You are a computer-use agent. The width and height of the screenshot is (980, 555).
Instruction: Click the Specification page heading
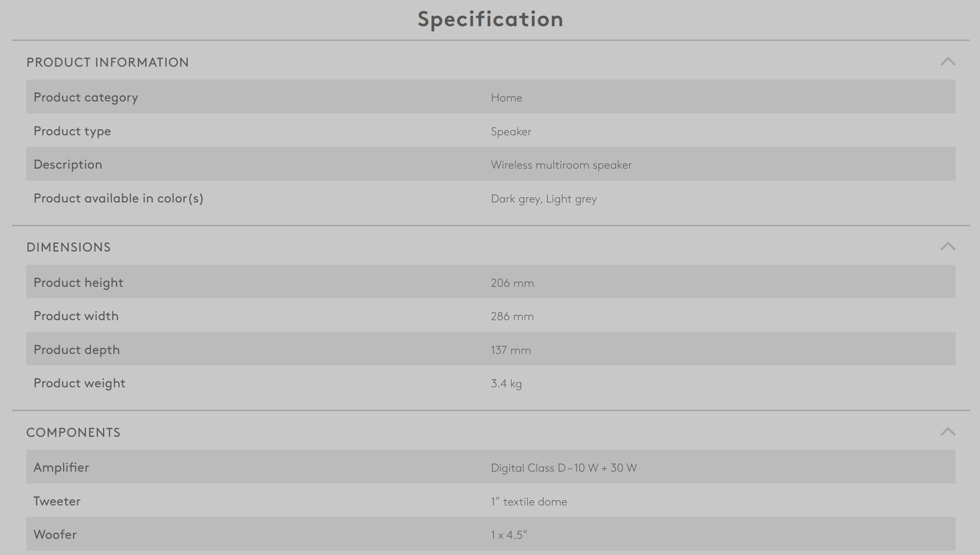[490, 19]
